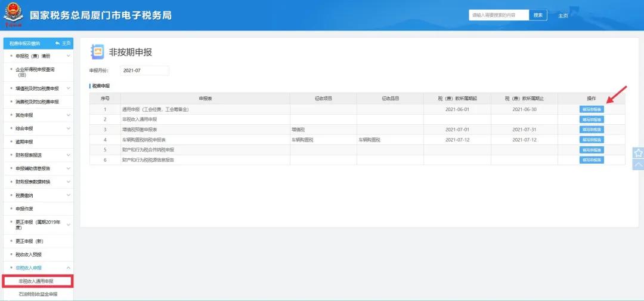Collapse the 非税收入申报 sidebar section
Image resolution: width=644 pixels, height=301 pixels.
tap(37, 268)
